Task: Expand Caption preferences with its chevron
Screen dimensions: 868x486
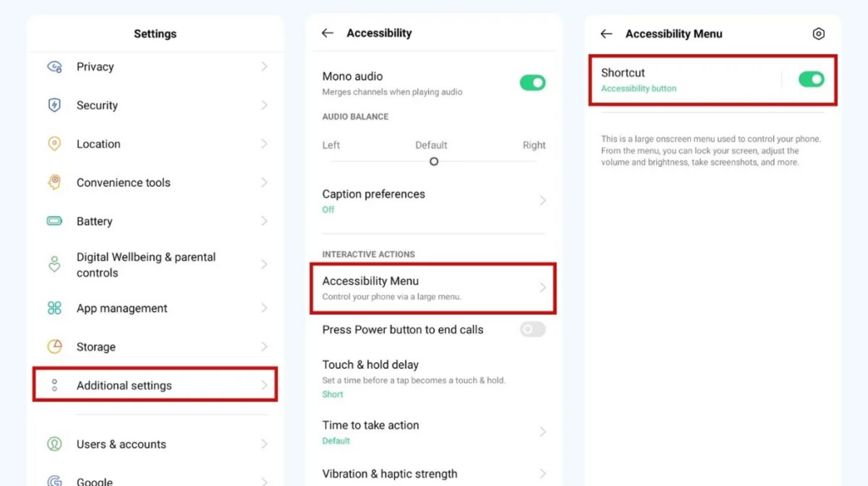Action: pos(542,201)
